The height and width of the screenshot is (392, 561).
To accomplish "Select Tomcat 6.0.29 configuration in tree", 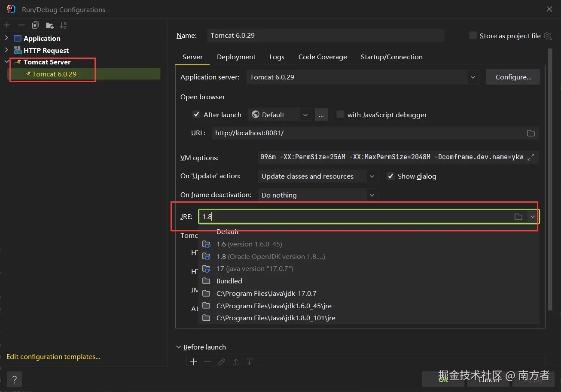I will 84,74.
